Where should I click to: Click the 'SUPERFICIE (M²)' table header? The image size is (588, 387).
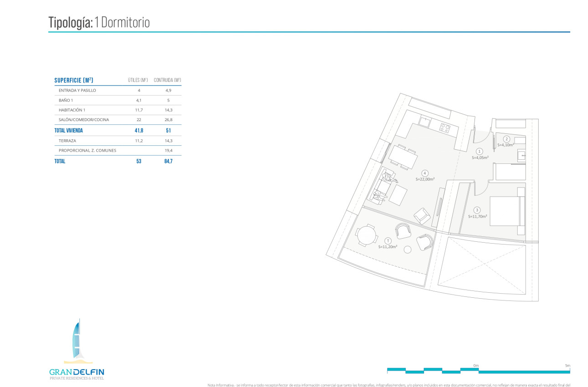coord(74,81)
